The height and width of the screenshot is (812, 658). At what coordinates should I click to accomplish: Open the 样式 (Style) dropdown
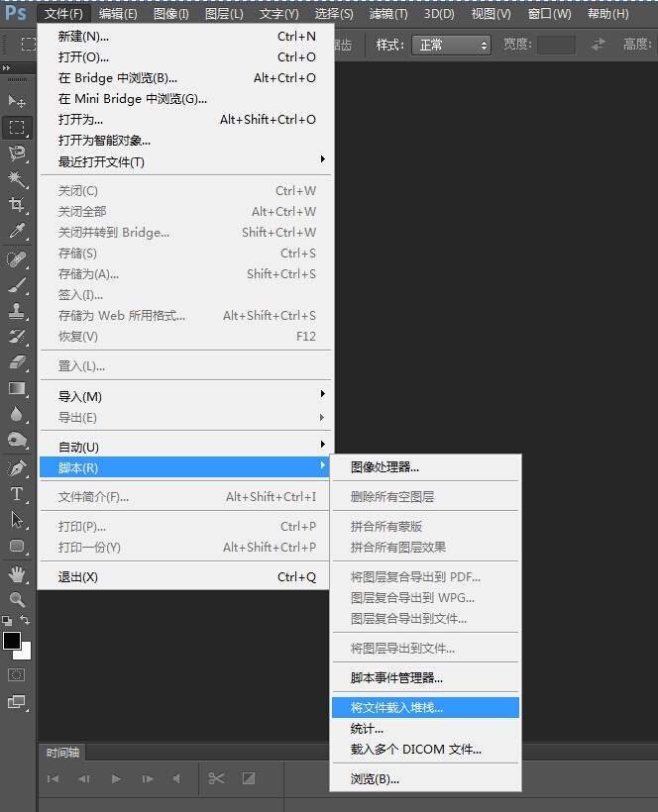(452, 46)
